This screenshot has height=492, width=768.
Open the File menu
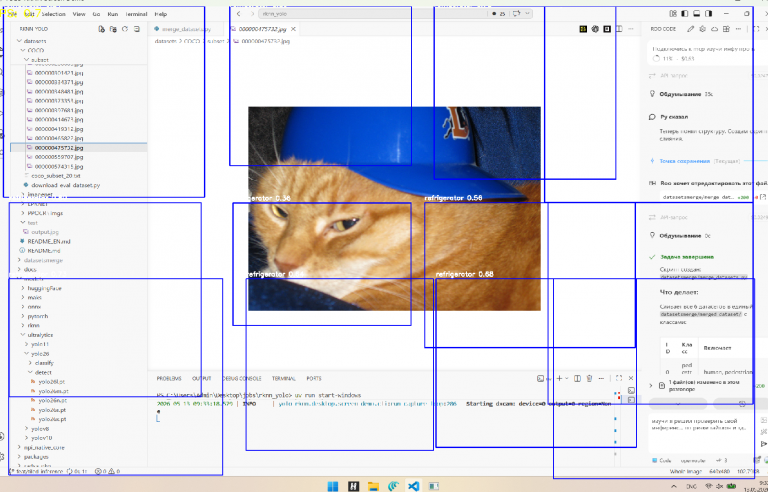pos(12,14)
